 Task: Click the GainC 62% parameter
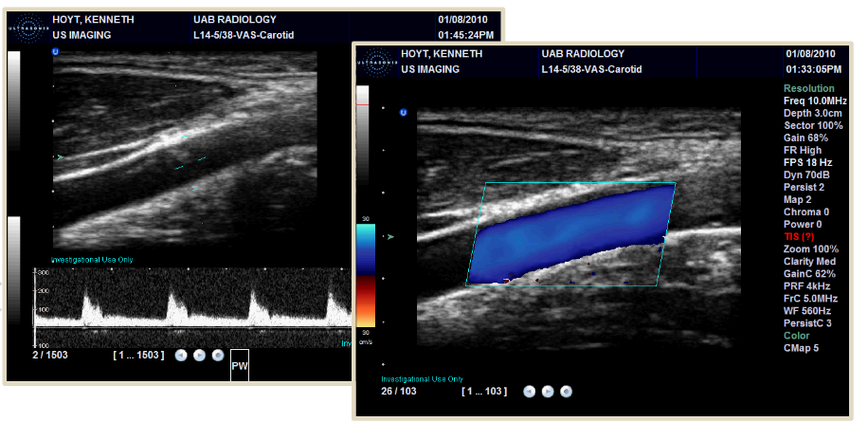(809, 273)
